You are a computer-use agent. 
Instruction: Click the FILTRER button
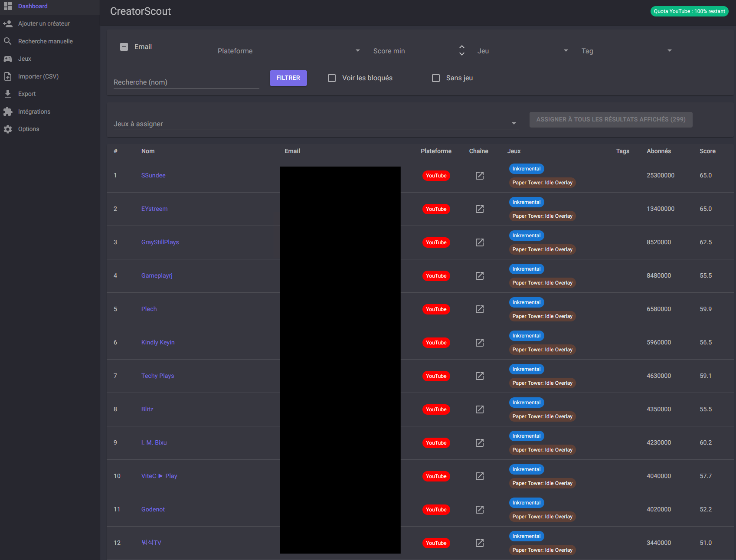[x=288, y=78]
